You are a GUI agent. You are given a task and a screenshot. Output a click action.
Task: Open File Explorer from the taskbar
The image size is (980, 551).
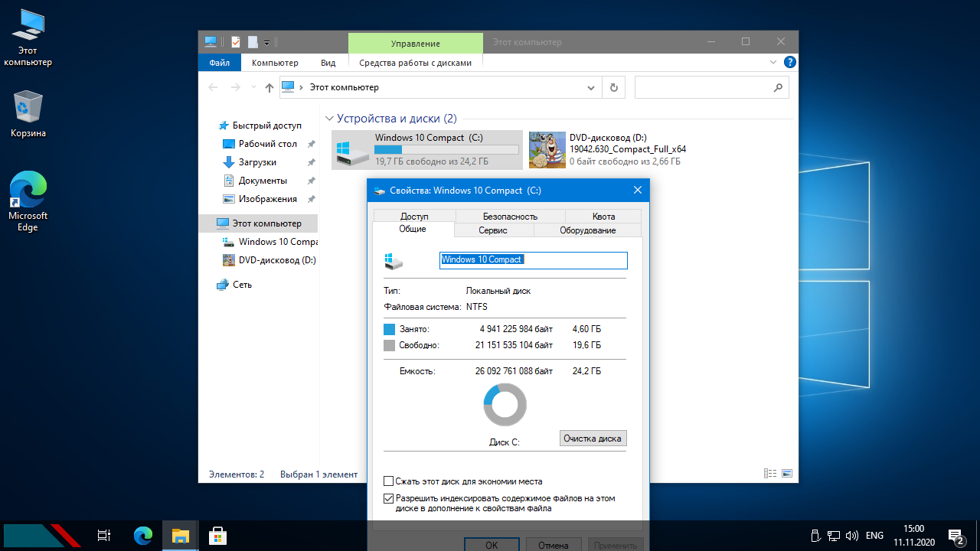pos(180,536)
